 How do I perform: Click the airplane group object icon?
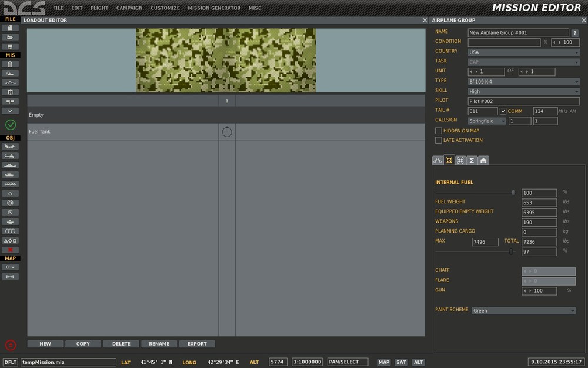coord(11,147)
